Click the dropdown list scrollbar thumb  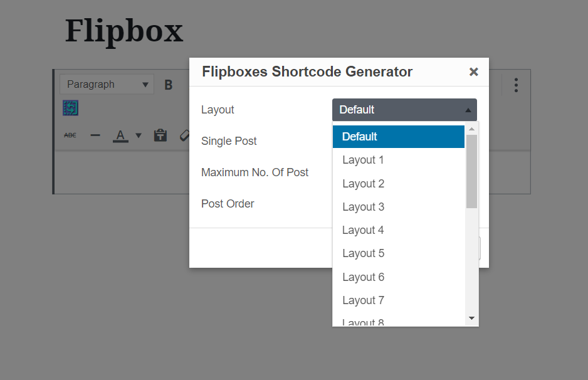[x=472, y=171]
